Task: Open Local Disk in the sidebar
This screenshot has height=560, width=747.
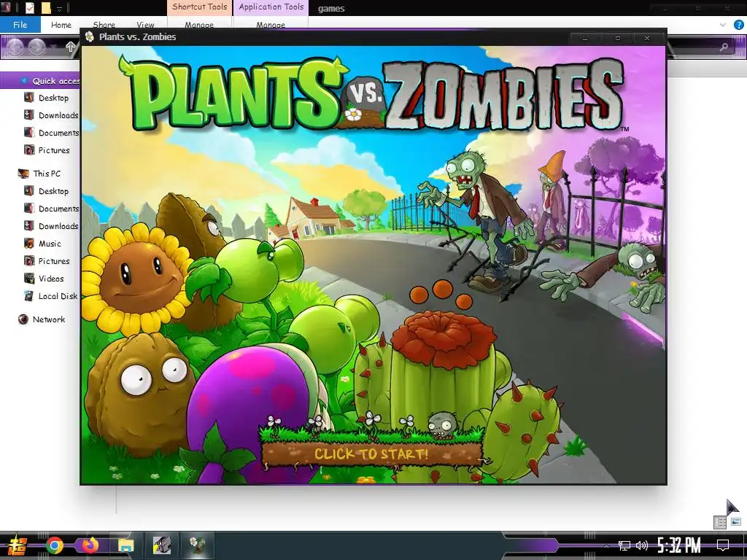Action: click(50, 296)
